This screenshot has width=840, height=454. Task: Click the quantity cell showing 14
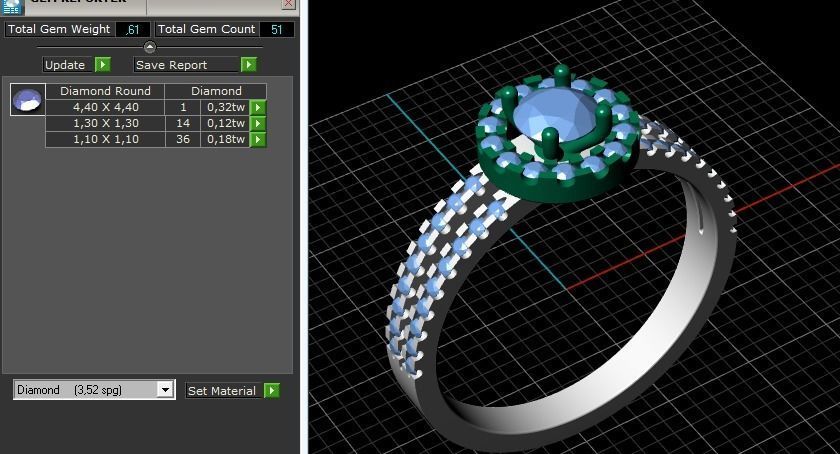pos(183,123)
